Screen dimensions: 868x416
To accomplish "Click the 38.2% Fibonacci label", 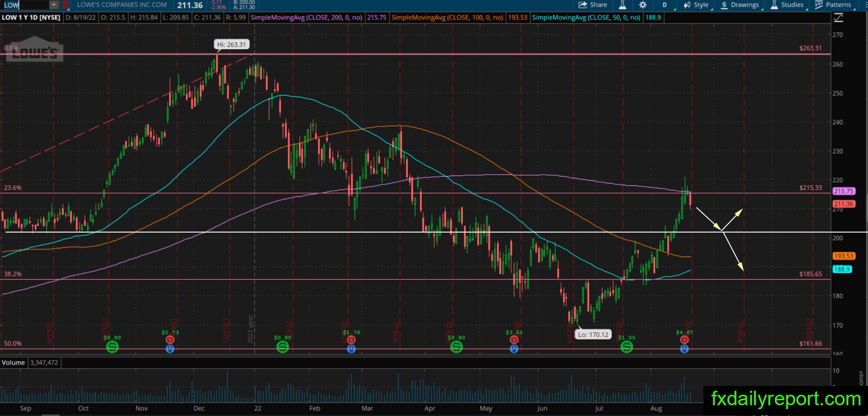I will (x=13, y=274).
